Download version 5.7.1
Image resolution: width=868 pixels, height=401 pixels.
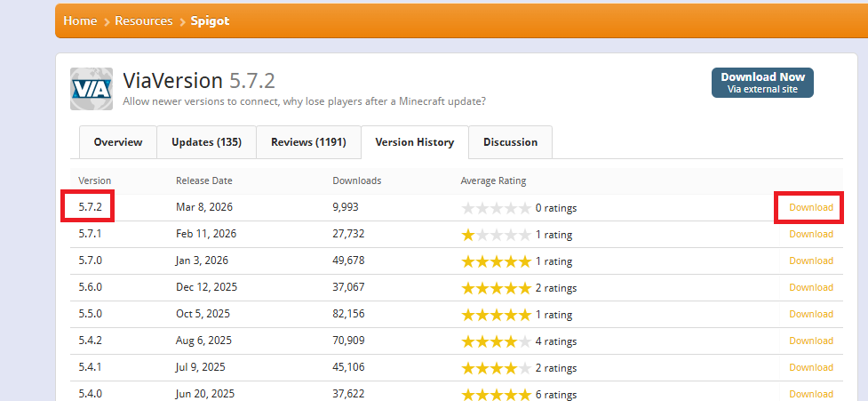pos(810,235)
